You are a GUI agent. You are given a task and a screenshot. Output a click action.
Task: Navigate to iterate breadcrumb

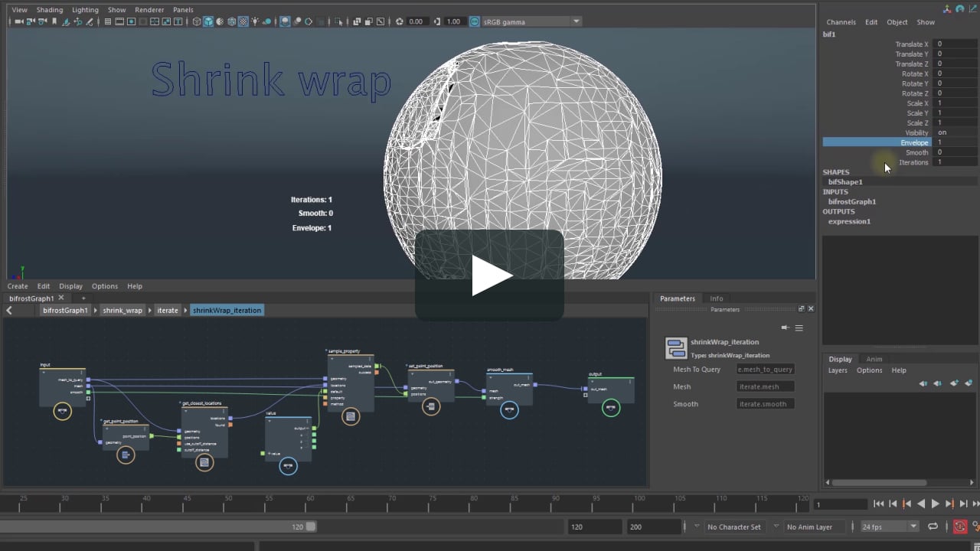(x=167, y=310)
